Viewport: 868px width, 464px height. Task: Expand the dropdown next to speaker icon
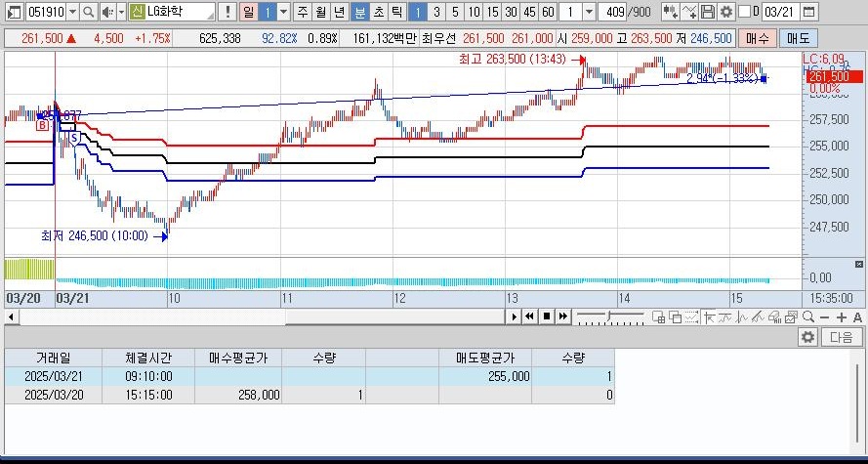tap(121, 12)
